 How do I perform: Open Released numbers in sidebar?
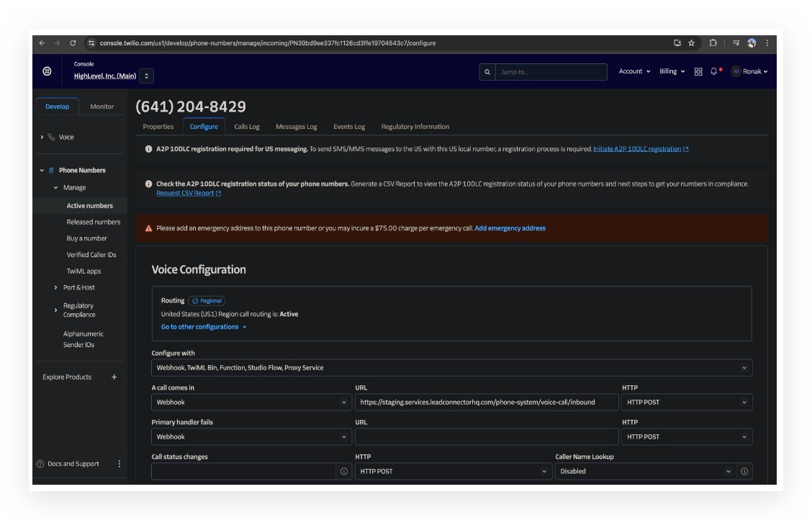tap(93, 223)
